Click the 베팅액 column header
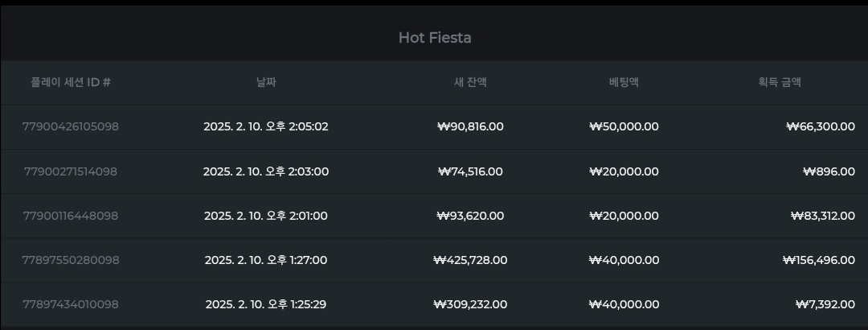This screenshot has height=330, width=868. (x=624, y=82)
